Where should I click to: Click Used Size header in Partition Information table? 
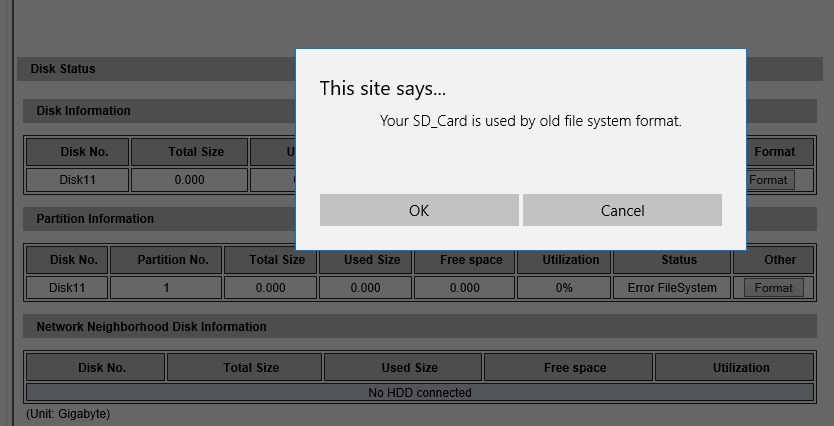[365, 260]
